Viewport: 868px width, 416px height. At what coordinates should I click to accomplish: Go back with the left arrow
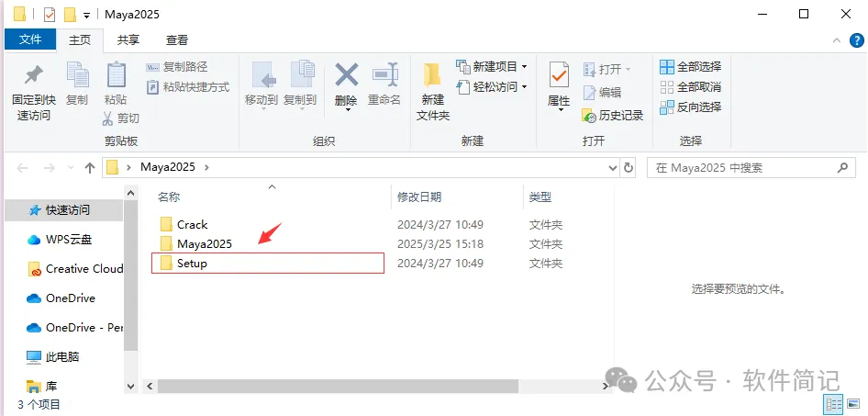coord(23,167)
